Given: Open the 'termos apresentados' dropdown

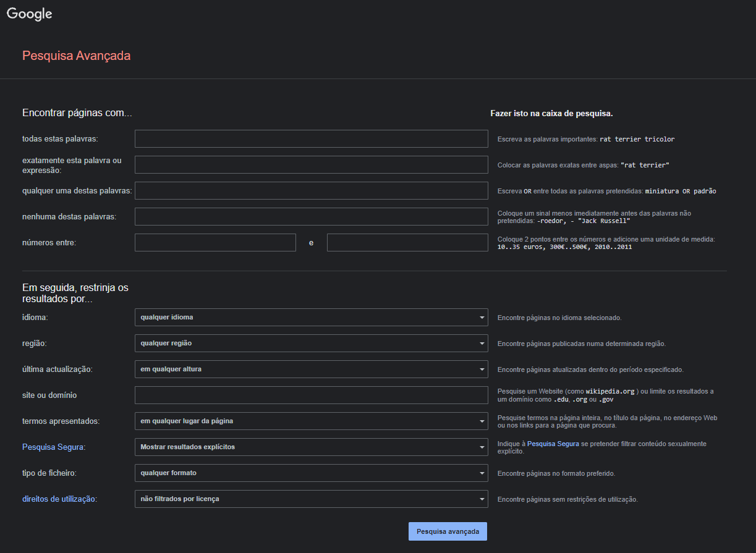Looking at the screenshot, I should (312, 421).
